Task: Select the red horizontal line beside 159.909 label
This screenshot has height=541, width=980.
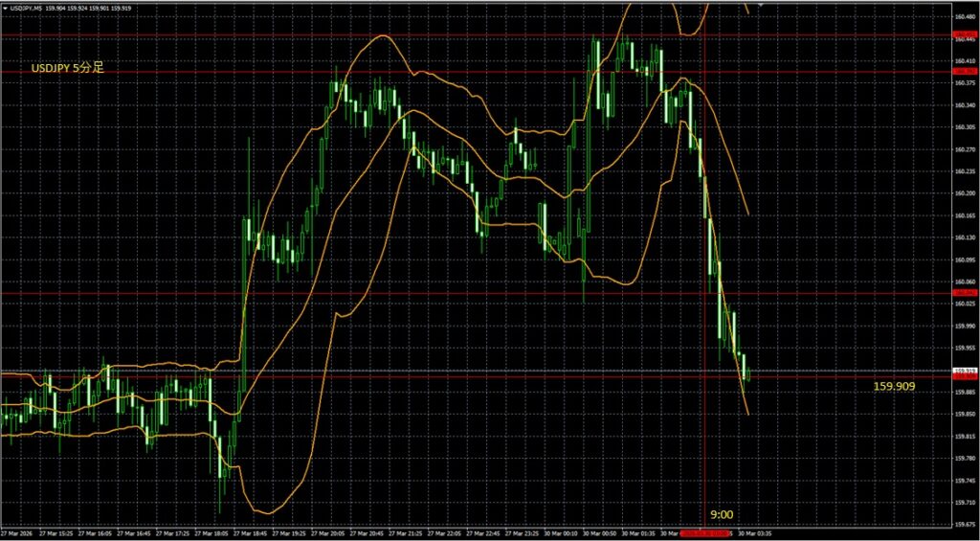Action: pos(475,376)
